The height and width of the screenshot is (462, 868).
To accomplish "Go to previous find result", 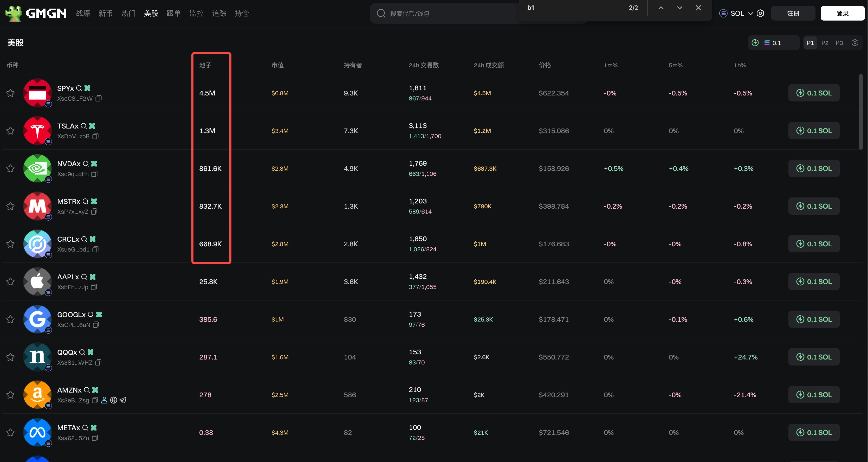I will (661, 8).
